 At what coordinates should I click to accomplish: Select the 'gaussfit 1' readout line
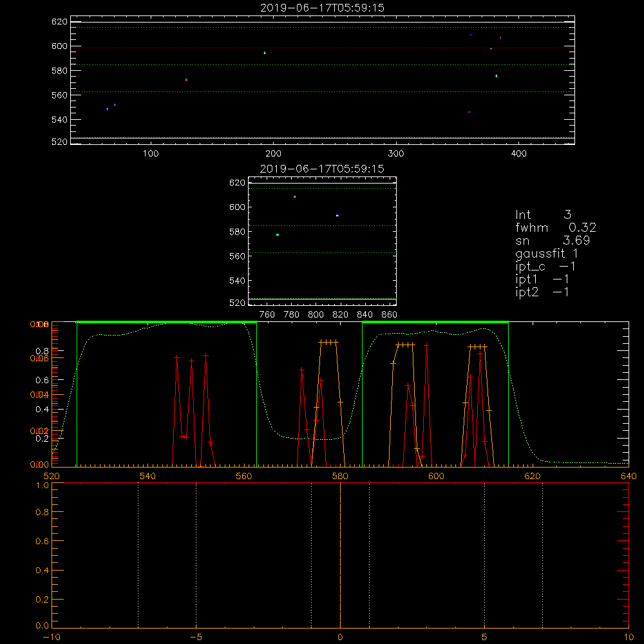click(547, 253)
